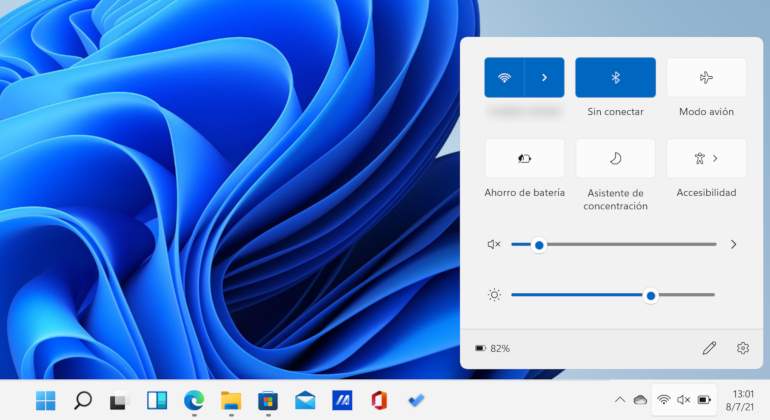770x420 pixels.
Task: Open clock and date 13:01
Action: (x=740, y=400)
